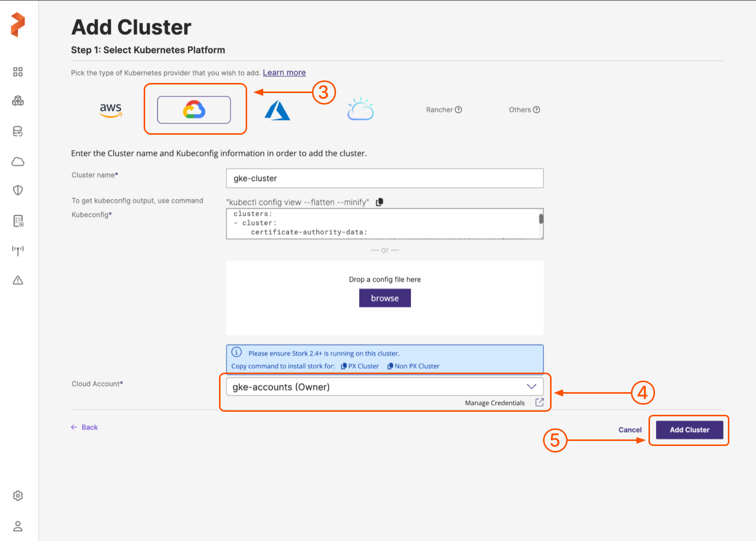The height and width of the screenshot is (541, 756).
Task: Open the settings gear in sidebar
Action: coord(18,496)
